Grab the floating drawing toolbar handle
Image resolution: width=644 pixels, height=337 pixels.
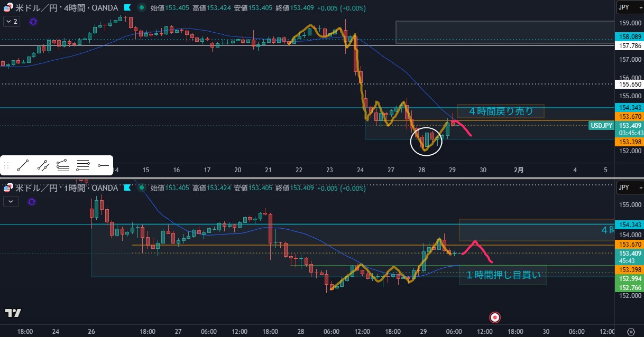click(x=7, y=166)
